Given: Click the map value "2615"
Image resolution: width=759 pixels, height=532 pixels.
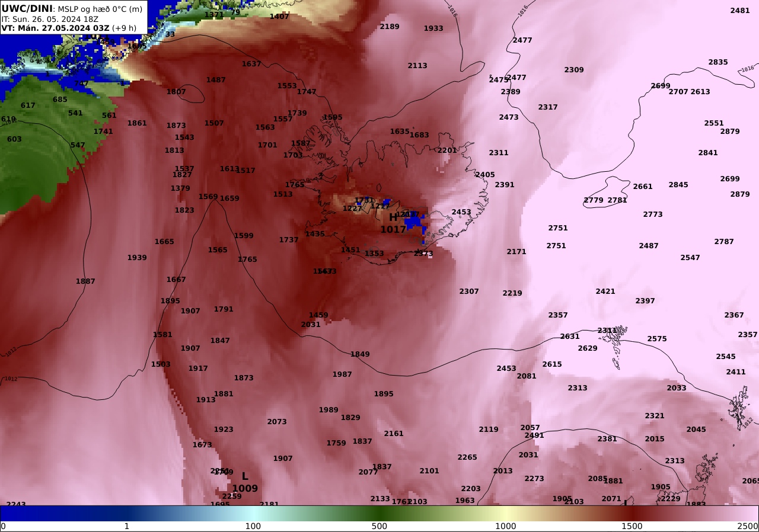Looking at the screenshot, I should pyautogui.click(x=552, y=364).
